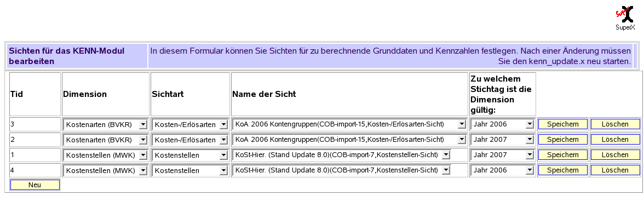Click Löschen button for row Tid 4
Screen dimensions: 644x207
[x=615, y=170]
